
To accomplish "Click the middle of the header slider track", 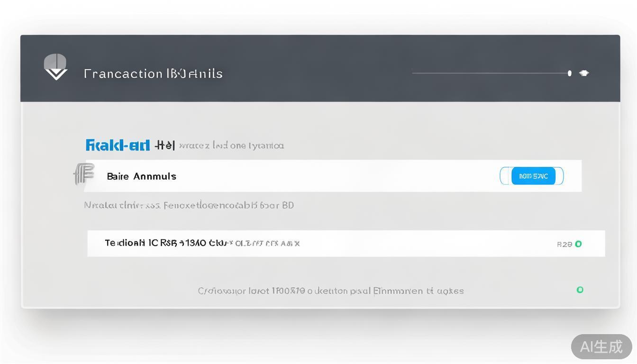I will [490, 73].
